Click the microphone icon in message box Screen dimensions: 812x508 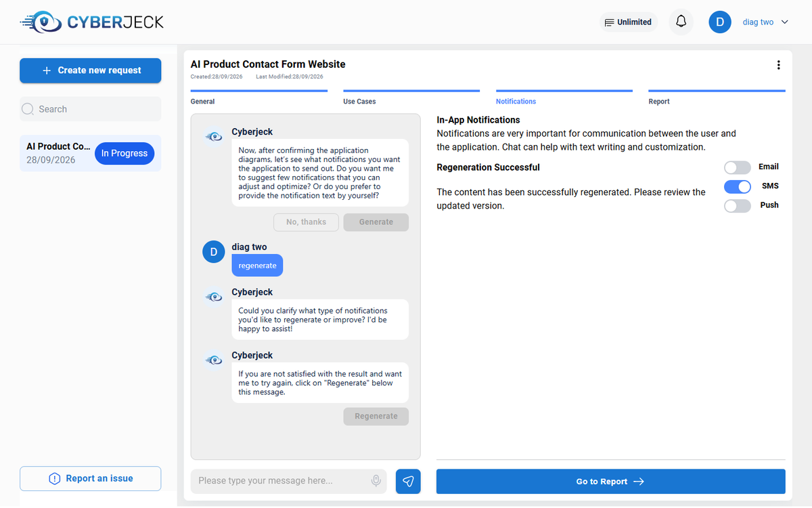pyautogui.click(x=376, y=481)
